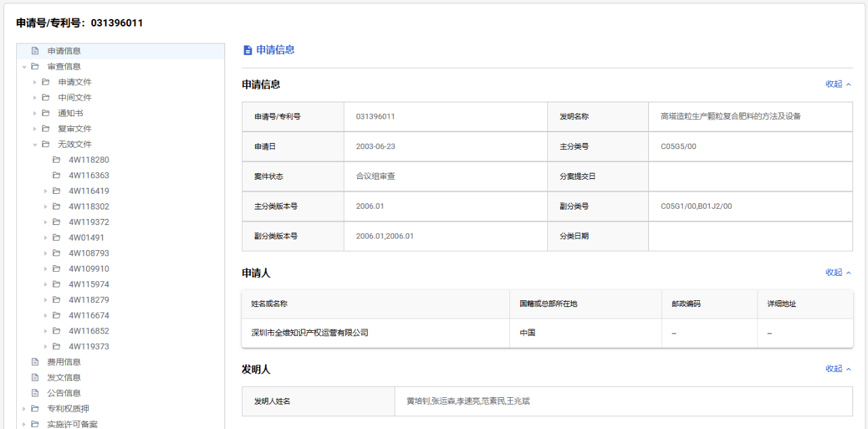The height and width of the screenshot is (429, 868).
Task: Click the document icon next to 公告信息
Action: 35,393
